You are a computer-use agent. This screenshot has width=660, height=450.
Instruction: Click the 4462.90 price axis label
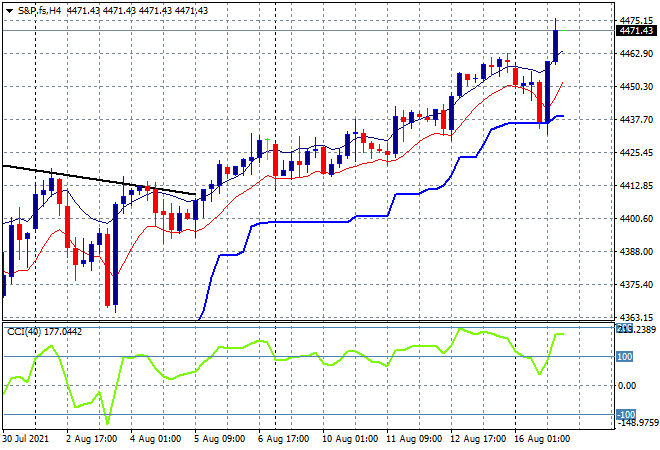(x=636, y=53)
